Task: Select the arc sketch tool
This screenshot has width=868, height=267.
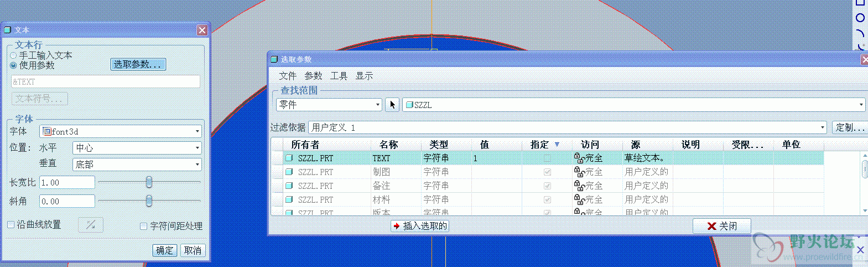Action: [x=860, y=33]
